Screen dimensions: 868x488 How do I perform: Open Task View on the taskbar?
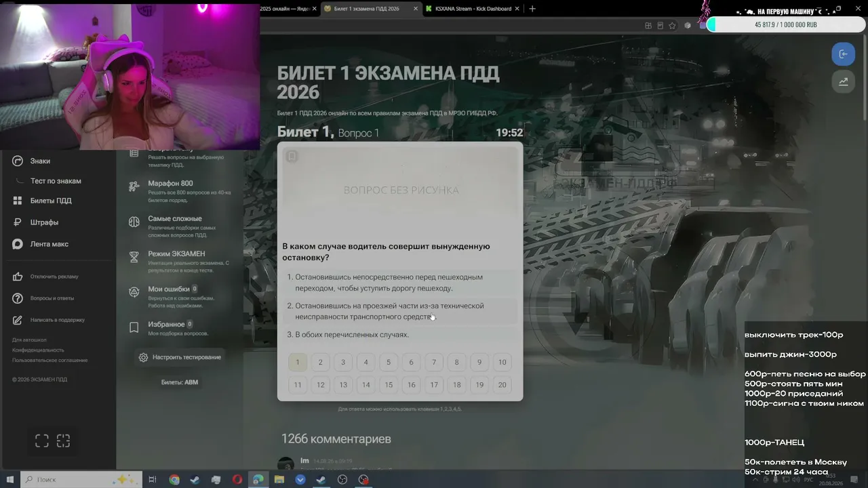point(153,479)
